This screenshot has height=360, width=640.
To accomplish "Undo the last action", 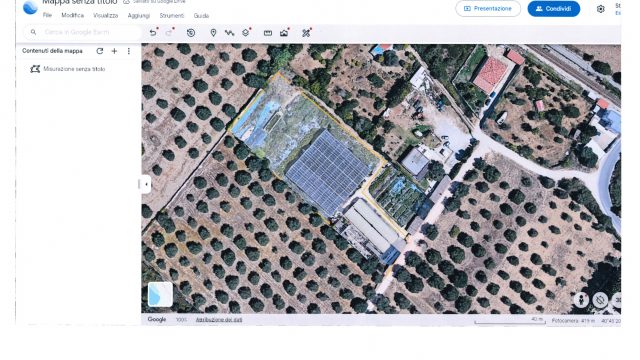I will tap(153, 33).
